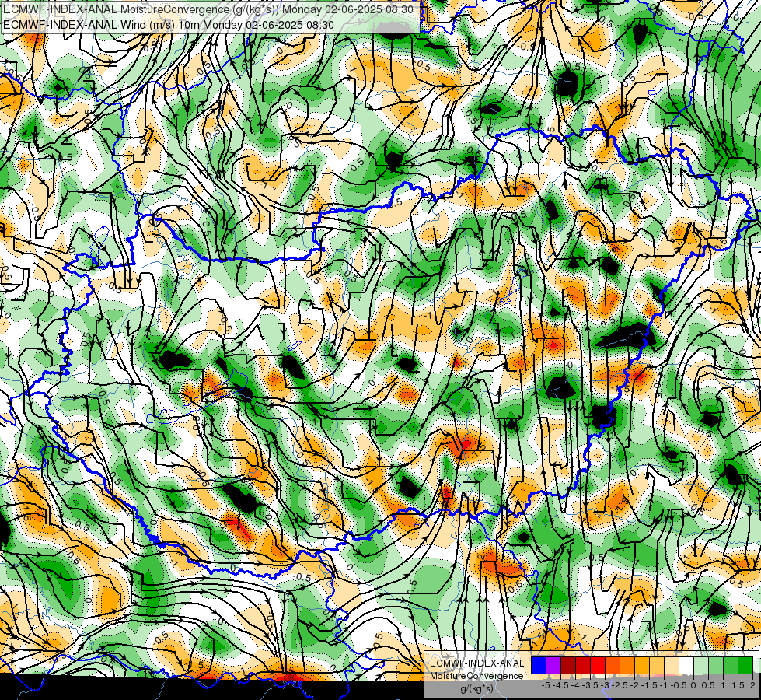Click the purple legend swatch
The height and width of the screenshot is (700, 761).
click(x=553, y=665)
